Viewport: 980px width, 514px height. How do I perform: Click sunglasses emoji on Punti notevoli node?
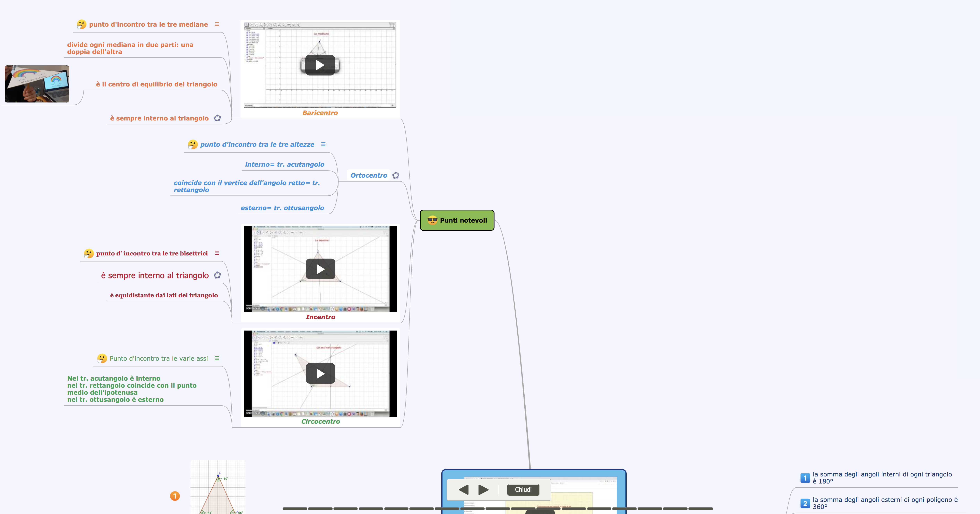432,220
